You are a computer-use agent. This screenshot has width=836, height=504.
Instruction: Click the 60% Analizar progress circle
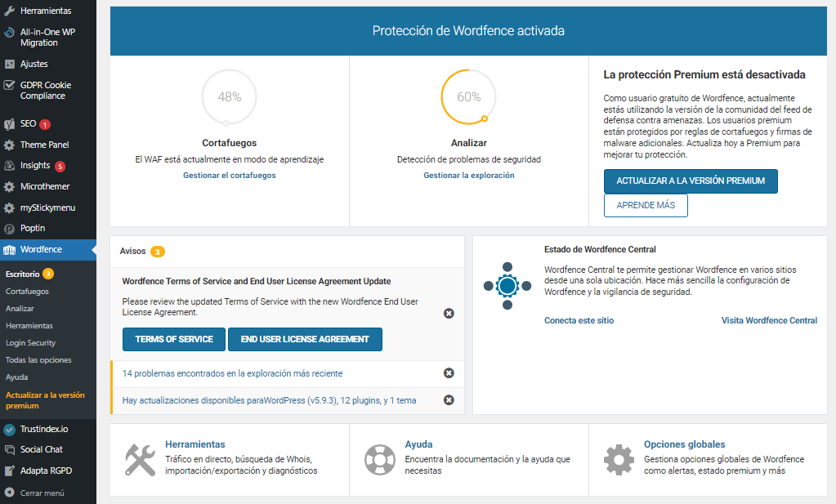click(x=467, y=96)
